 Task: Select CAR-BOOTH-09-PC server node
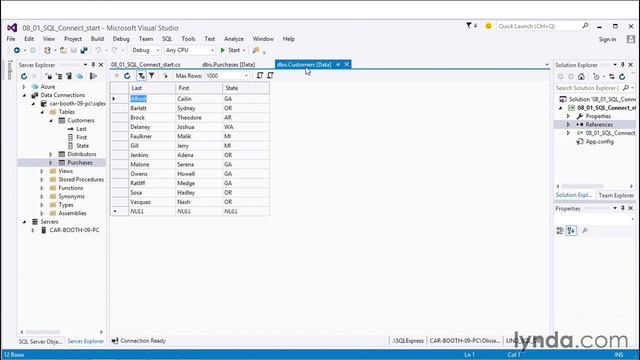(74, 230)
